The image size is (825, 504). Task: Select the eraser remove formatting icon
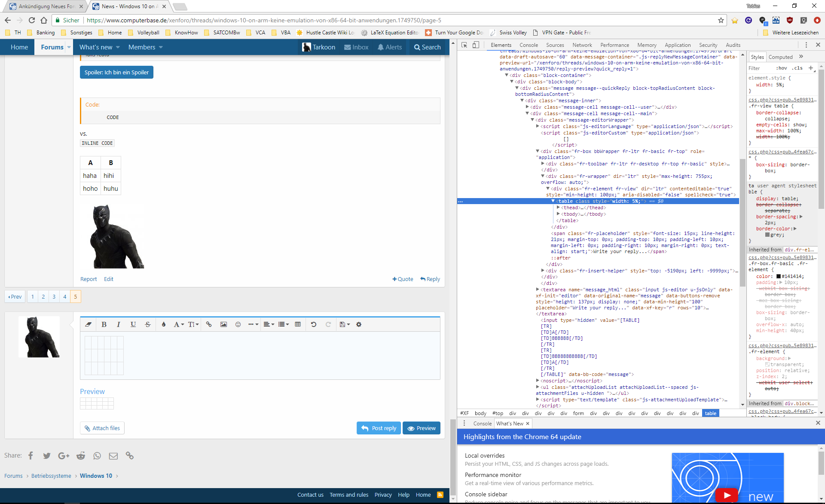[89, 324]
